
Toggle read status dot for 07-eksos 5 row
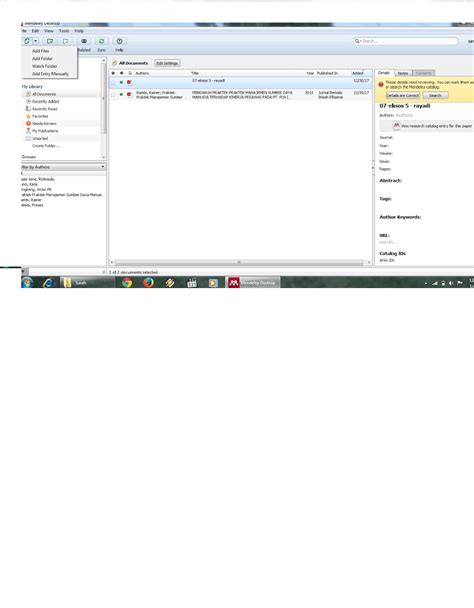[x=121, y=83]
